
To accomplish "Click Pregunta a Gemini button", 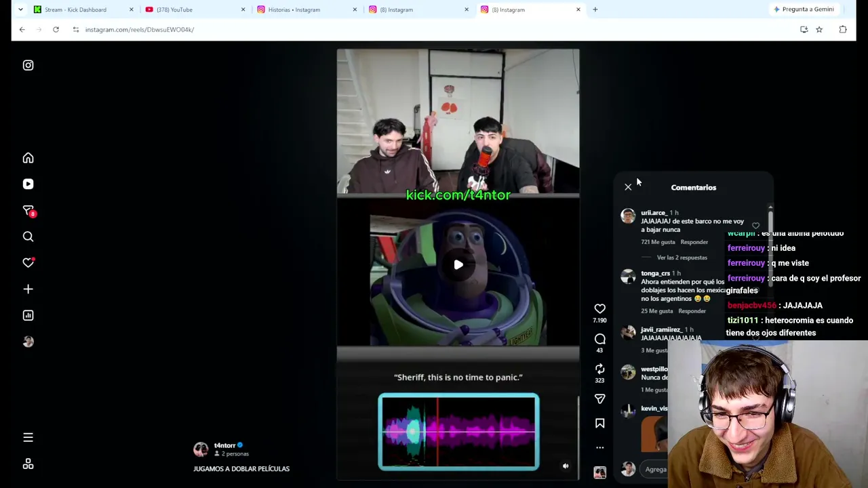I will coord(804,9).
